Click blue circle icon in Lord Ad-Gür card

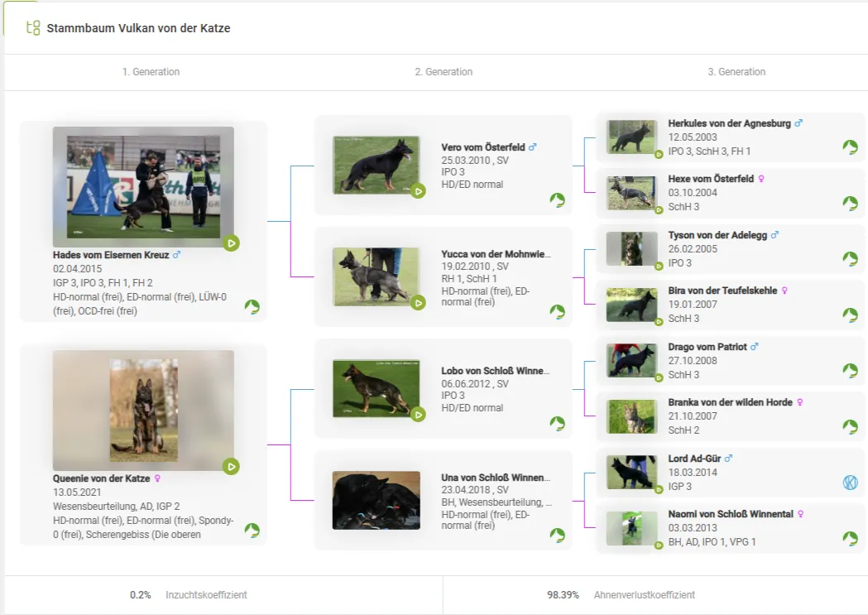point(850,483)
